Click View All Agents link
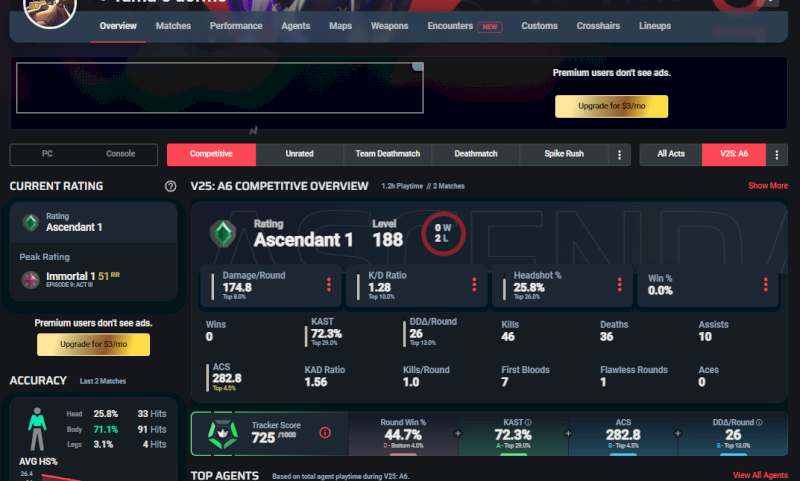 (760, 475)
